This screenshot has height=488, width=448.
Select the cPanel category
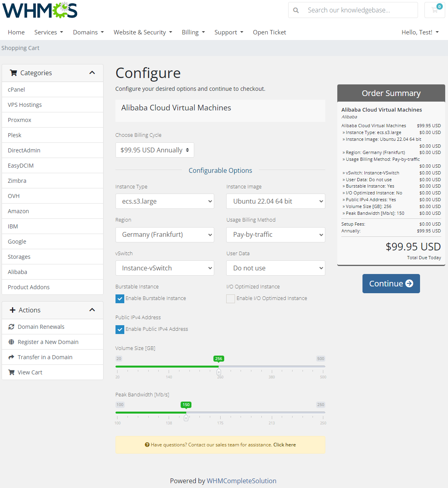tap(53, 90)
